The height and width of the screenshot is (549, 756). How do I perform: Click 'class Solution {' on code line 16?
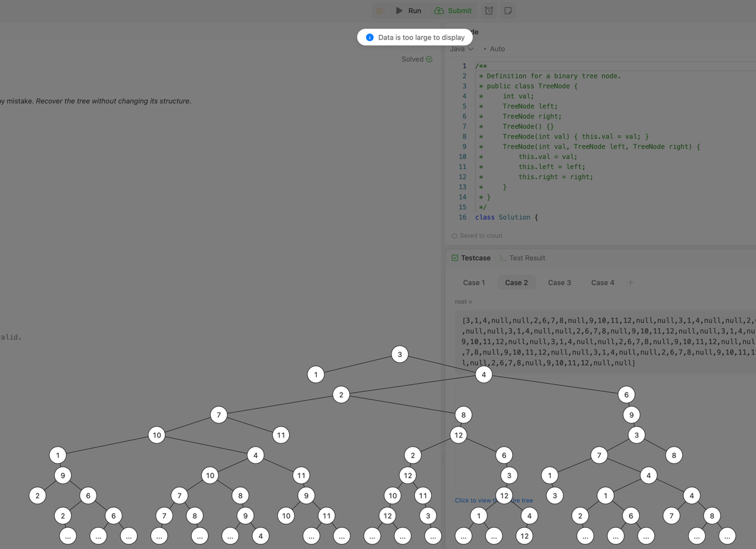[x=507, y=217]
